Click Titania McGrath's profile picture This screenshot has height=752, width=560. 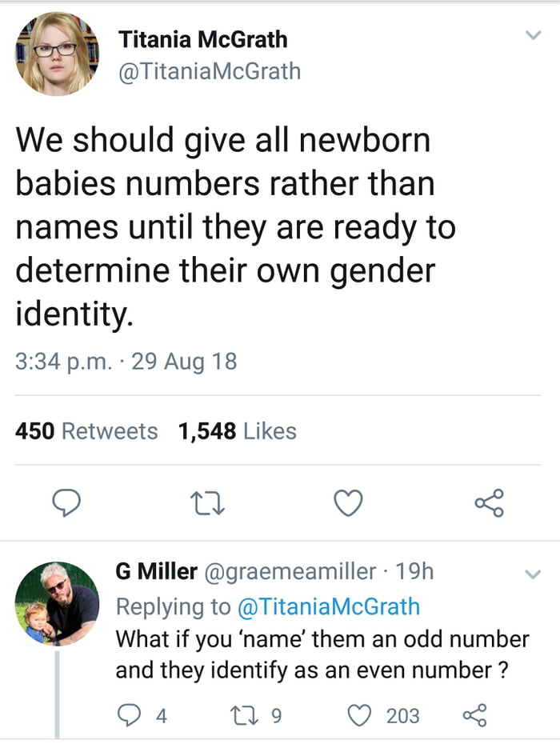tap(57, 54)
